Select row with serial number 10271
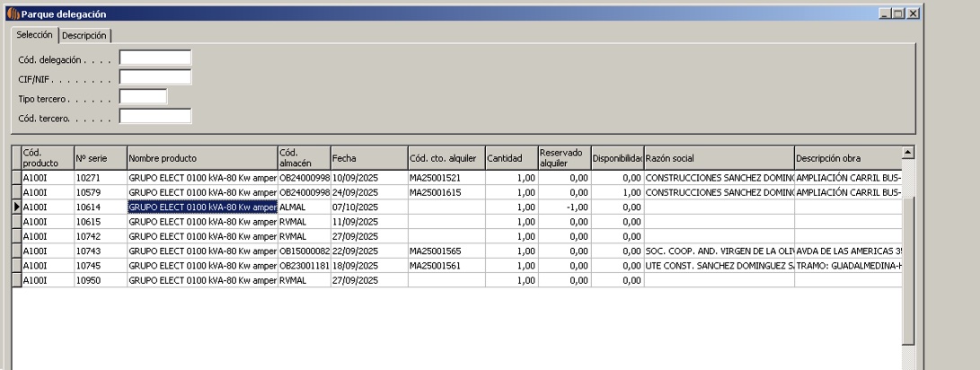 [100, 178]
